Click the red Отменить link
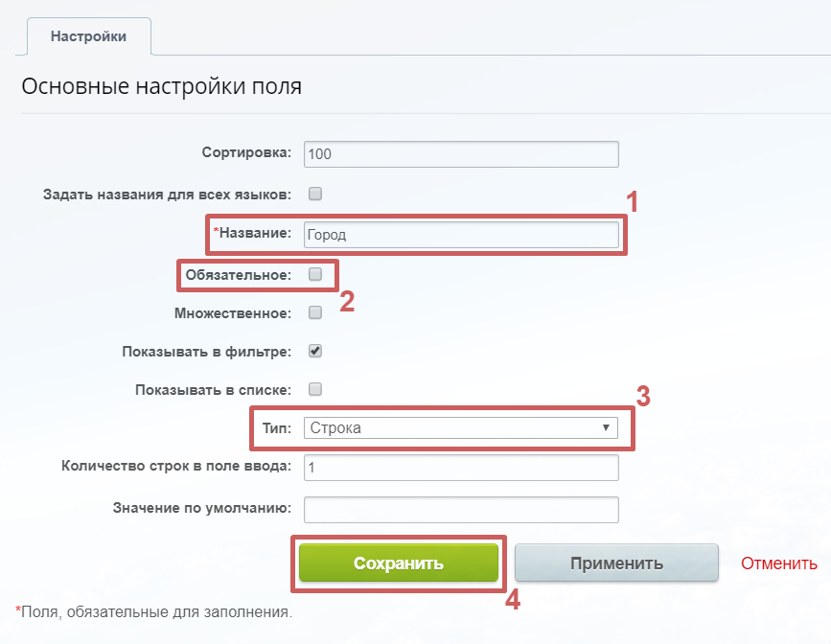This screenshot has width=831, height=644. tap(778, 563)
